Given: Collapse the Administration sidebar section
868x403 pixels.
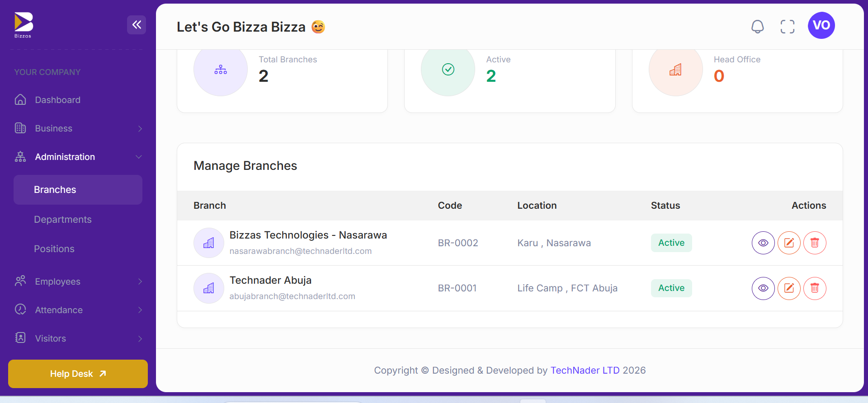Looking at the screenshot, I should coord(78,157).
